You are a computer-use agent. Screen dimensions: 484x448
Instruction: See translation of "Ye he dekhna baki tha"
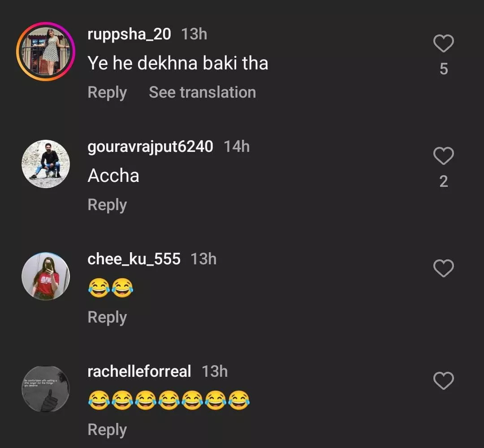tap(202, 93)
